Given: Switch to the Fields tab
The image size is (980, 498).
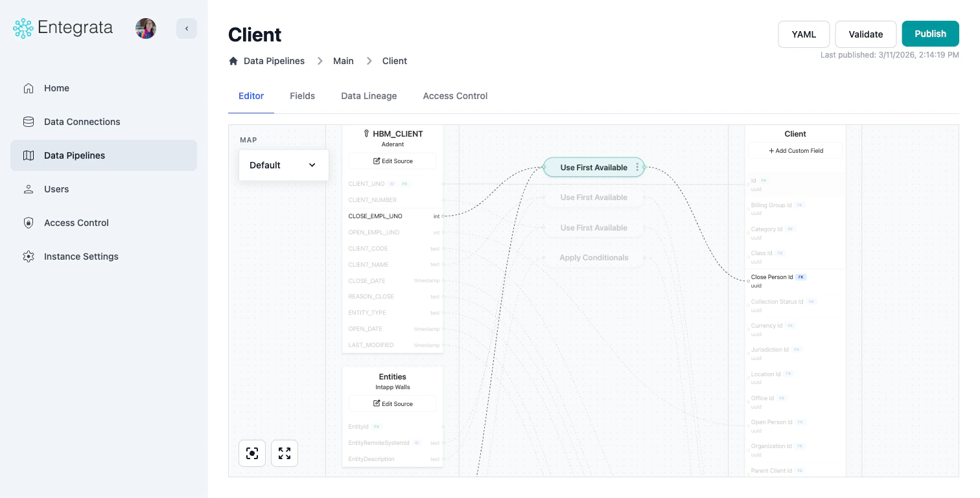Looking at the screenshot, I should point(302,96).
